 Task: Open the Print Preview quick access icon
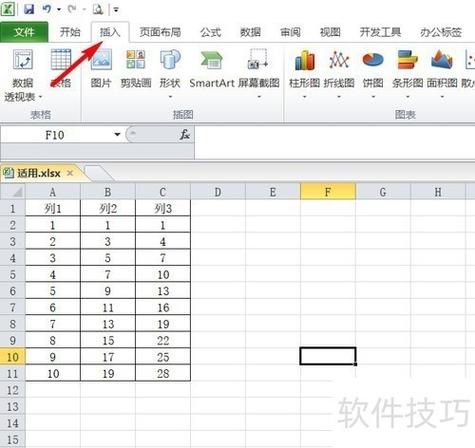click(x=98, y=9)
